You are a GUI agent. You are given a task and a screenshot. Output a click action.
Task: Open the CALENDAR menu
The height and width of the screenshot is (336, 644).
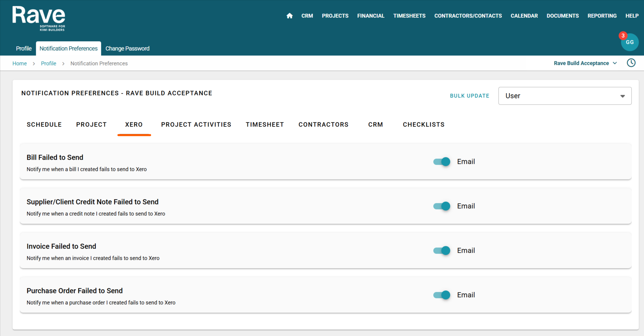[524, 16]
